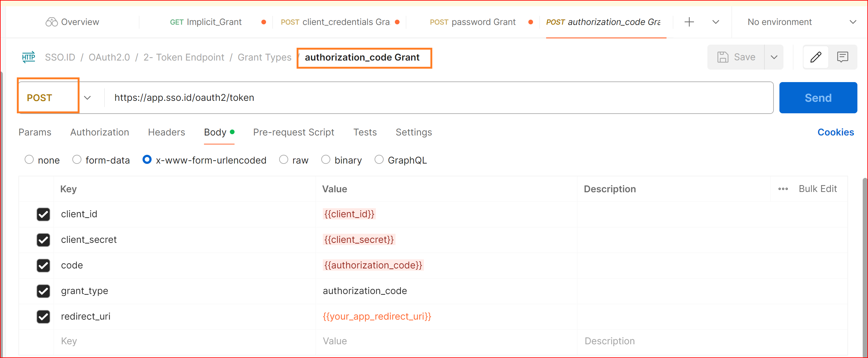Click the grant_type key cell
The height and width of the screenshot is (358, 868).
point(185,291)
